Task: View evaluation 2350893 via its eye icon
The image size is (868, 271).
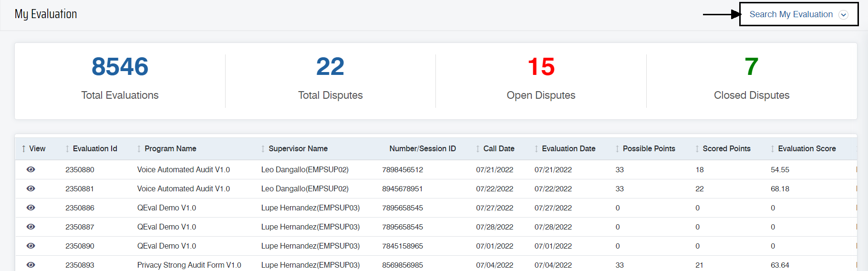Action: tap(31, 265)
